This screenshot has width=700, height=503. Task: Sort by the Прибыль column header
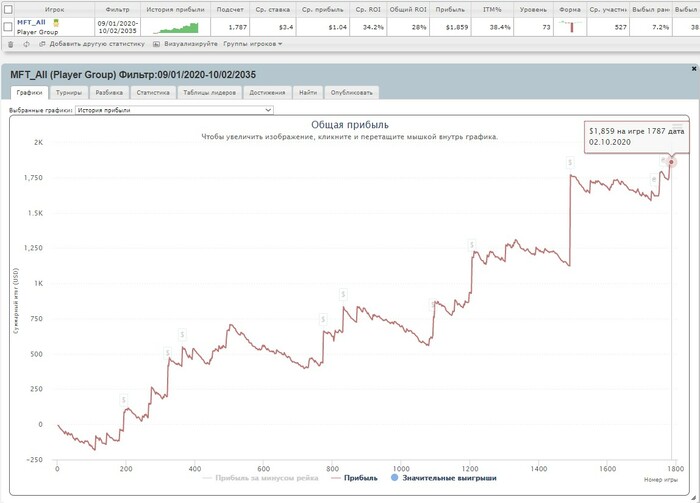tap(450, 9)
